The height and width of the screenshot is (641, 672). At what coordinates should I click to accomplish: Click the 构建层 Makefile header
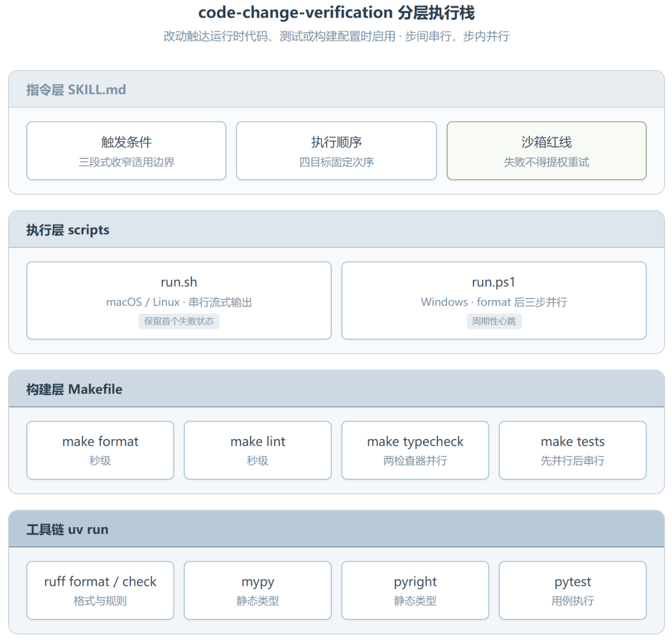pyautogui.click(x=337, y=389)
